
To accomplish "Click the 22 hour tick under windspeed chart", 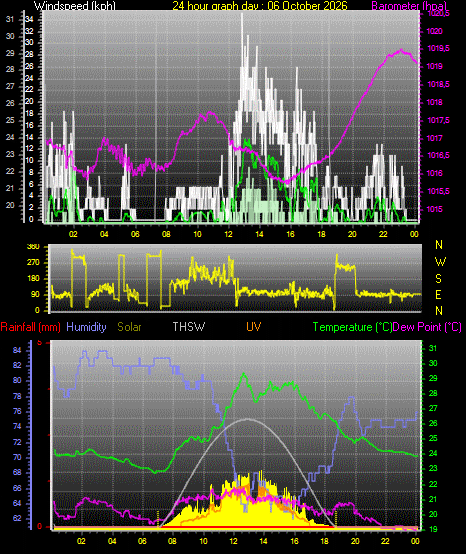I will click(383, 234).
